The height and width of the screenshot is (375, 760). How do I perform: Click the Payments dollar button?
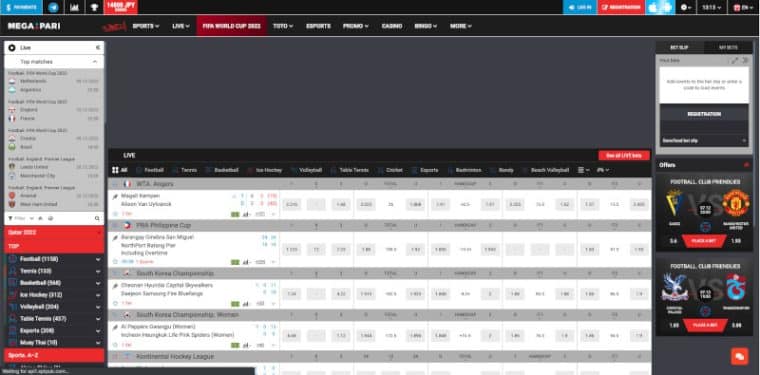[21, 7]
